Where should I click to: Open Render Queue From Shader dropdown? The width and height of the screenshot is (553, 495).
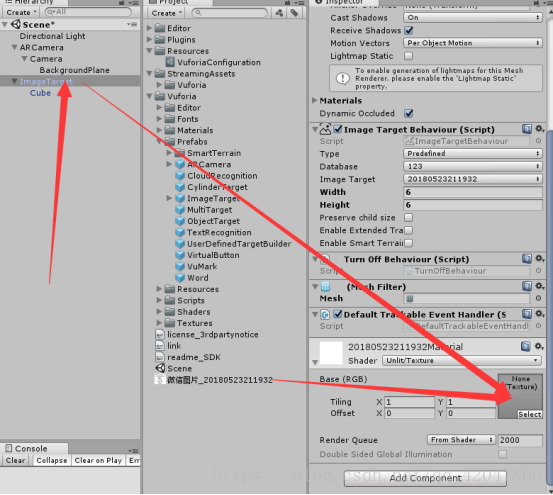461,440
